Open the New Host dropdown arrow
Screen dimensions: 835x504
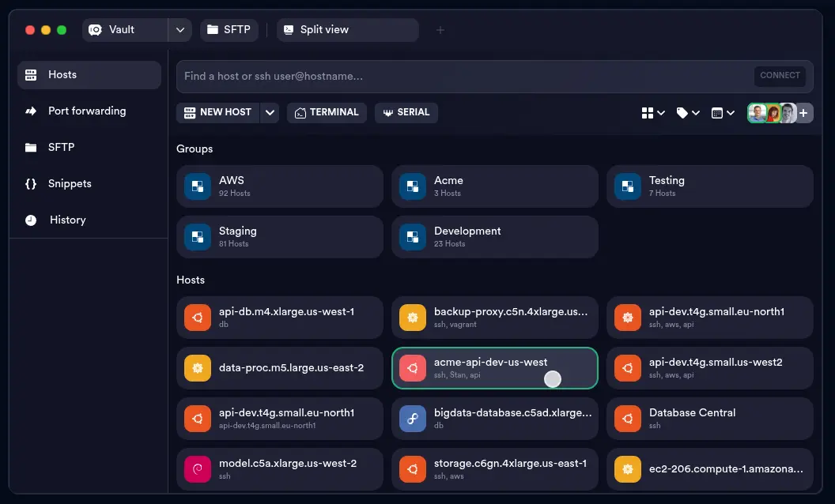(270, 113)
